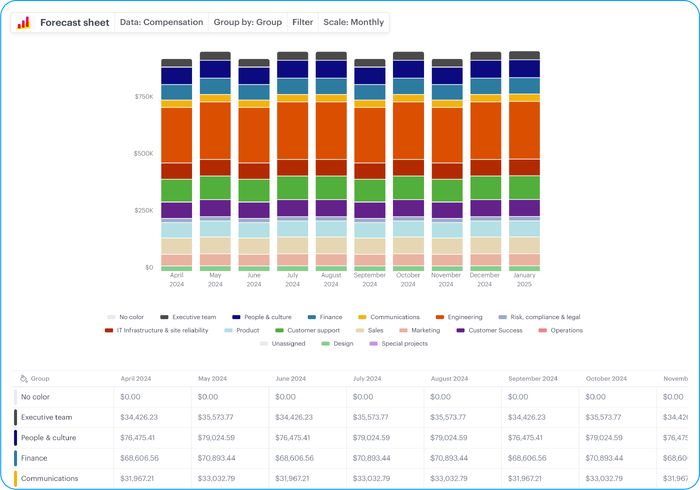Toggle the People & culture legend entry
Image resolution: width=700 pixels, height=490 pixels.
click(235, 317)
